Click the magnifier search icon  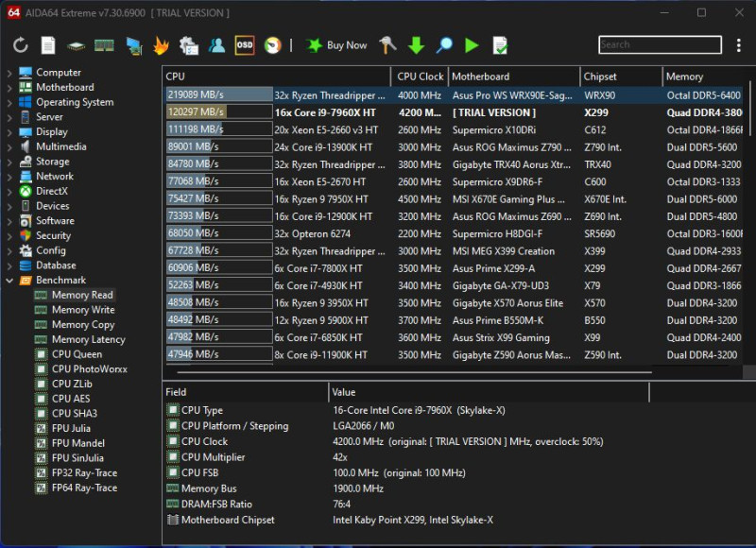pos(444,45)
